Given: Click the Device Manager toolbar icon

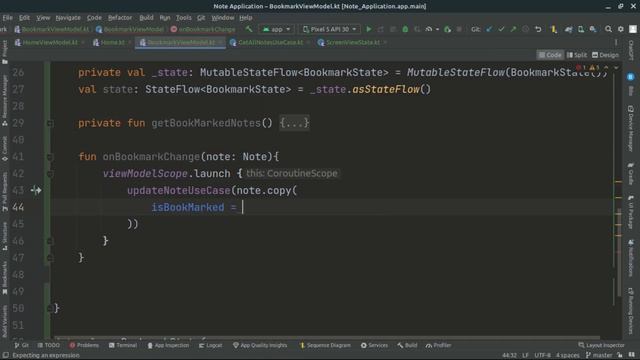Looking at the screenshot, I should 581,29.
